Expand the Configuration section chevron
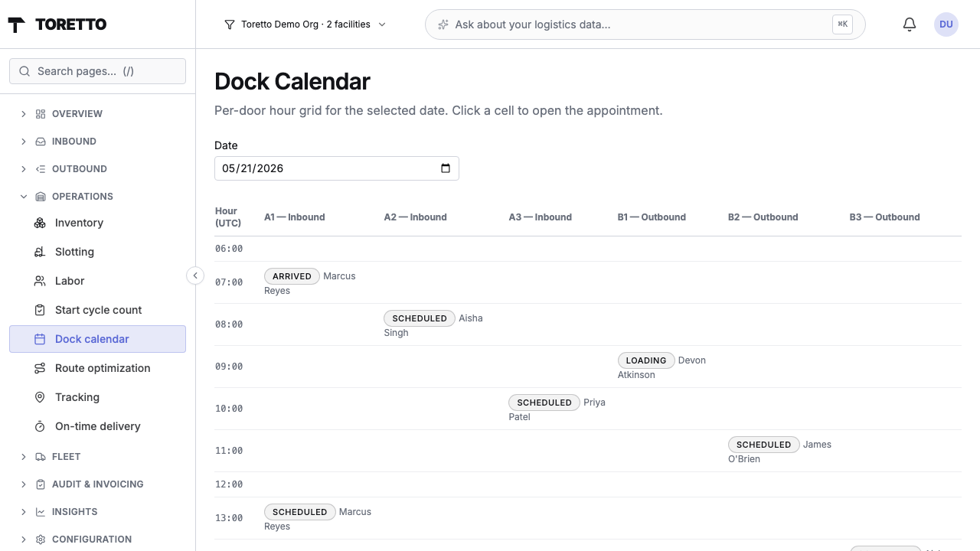980x551 pixels. (24, 540)
